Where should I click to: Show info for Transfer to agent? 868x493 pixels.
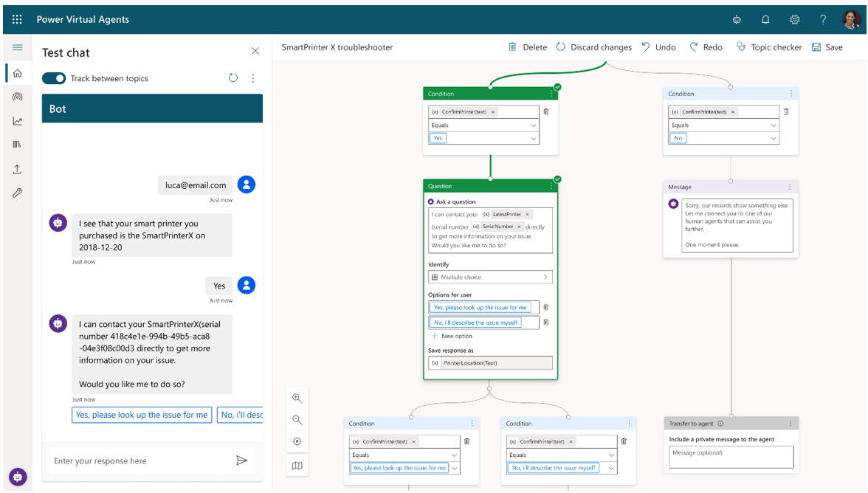[x=720, y=424]
